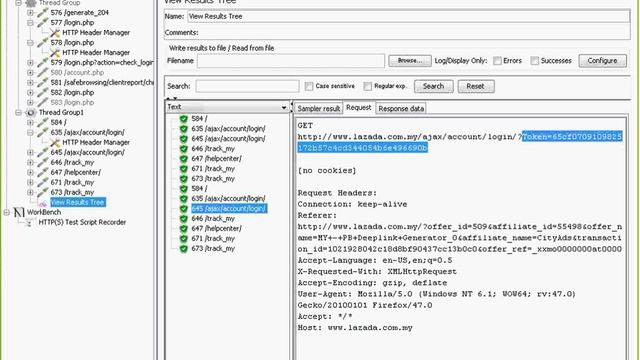
Task: Click HTTP(S) Test Script Recorder icon
Action: click(30, 222)
